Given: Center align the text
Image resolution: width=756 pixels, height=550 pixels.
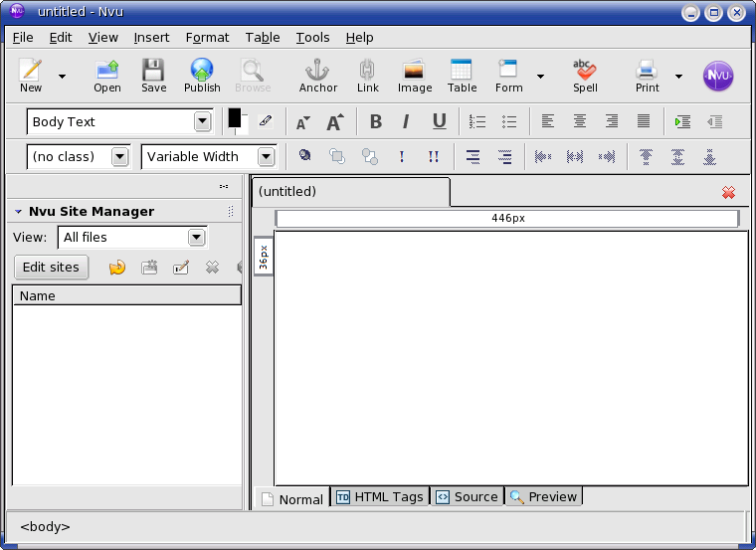Looking at the screenshot, I should [x=580, y=121].
